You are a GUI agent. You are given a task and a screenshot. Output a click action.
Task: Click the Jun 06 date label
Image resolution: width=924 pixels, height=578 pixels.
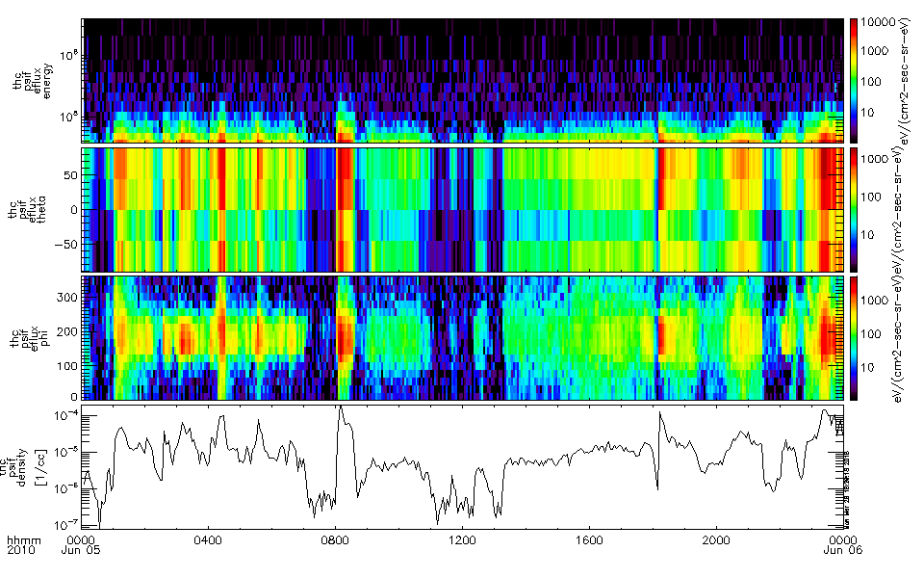(x=841, y=550)
